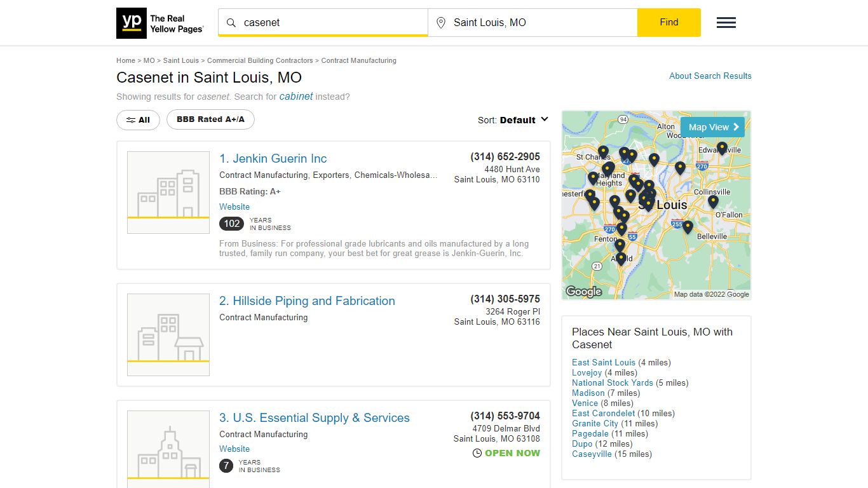Viewport: 868px width, 488px height.
Task: Click BBB Rating: A+ text
Action: tap(250, 191)
